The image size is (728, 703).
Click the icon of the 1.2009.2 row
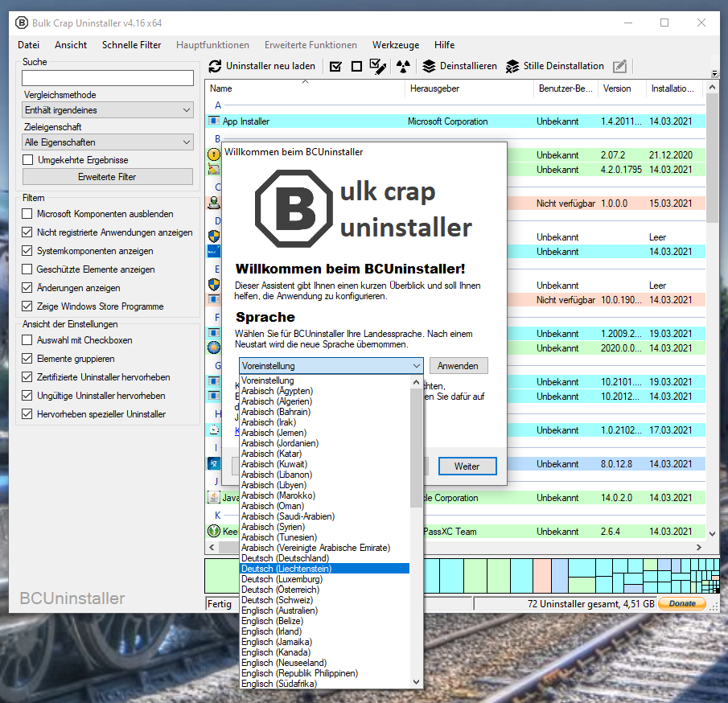[x=213, y=333]
